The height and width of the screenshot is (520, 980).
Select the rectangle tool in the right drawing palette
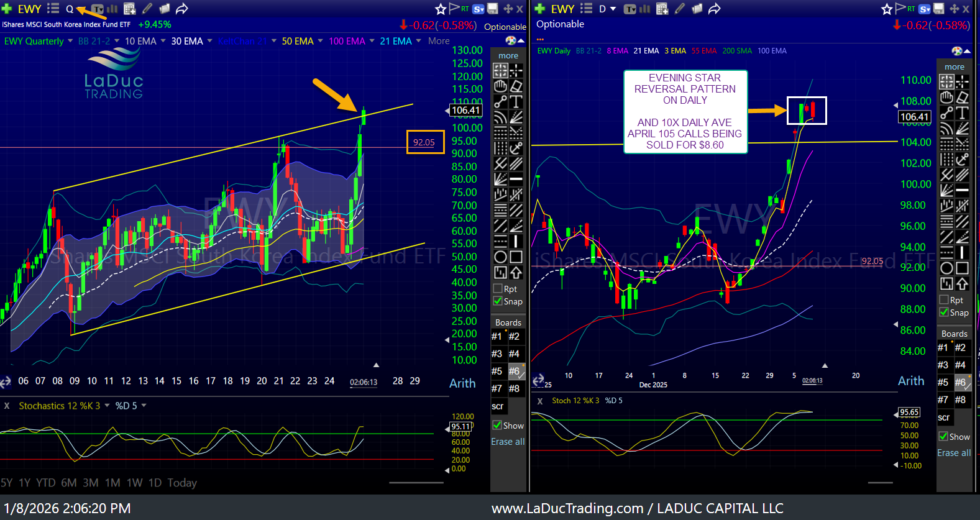tap(962, 268)
